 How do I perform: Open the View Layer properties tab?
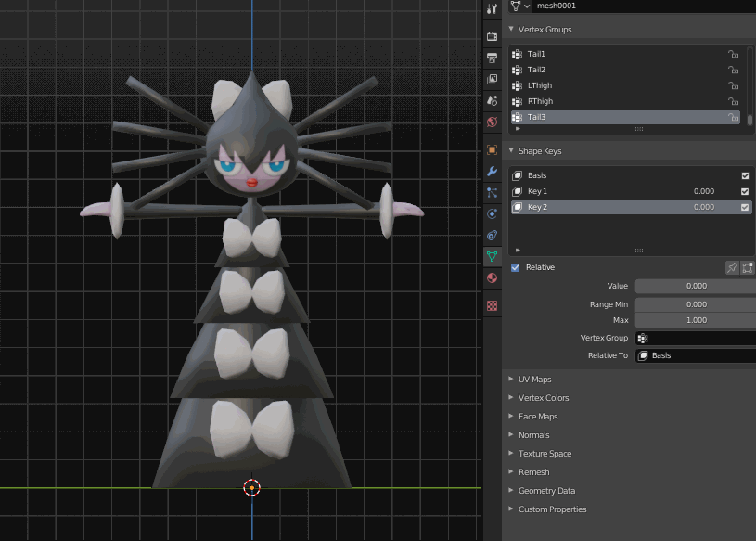tap(492, 79)
